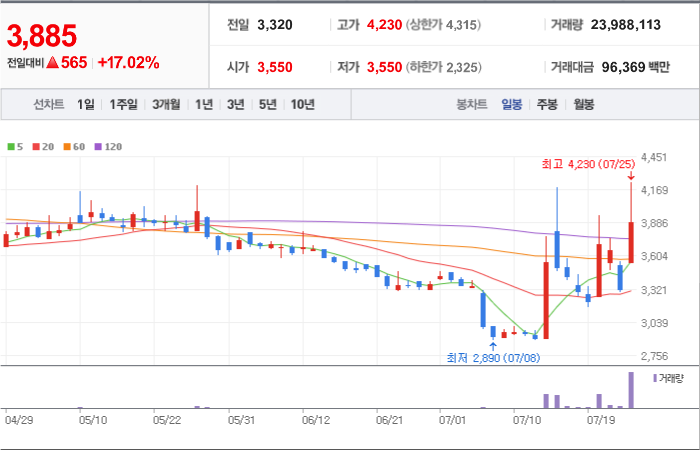
Task: Click the 상한가 4,315 text
Action: (x=443, y=25)
